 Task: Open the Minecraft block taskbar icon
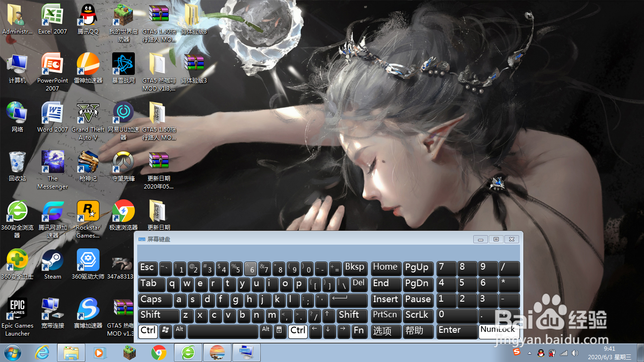click(x=129, y=353)
